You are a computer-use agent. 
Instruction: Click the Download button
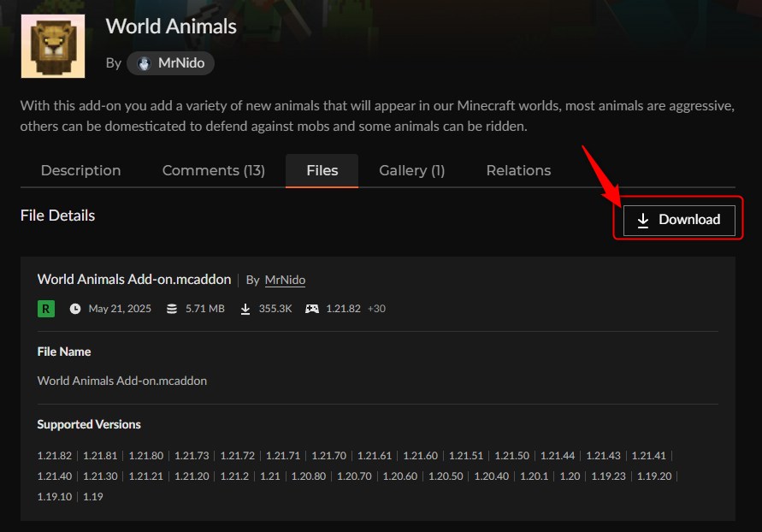tap(679, 220)
